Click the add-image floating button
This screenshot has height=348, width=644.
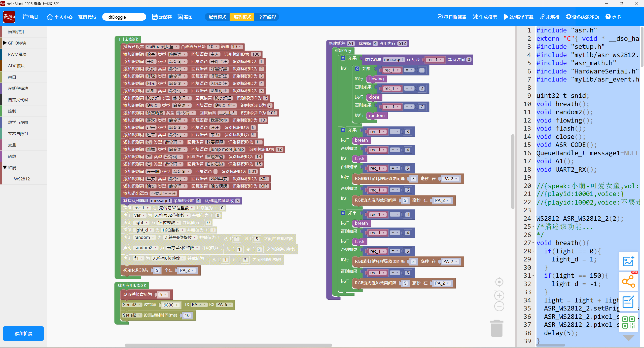(x=628, y=261)
